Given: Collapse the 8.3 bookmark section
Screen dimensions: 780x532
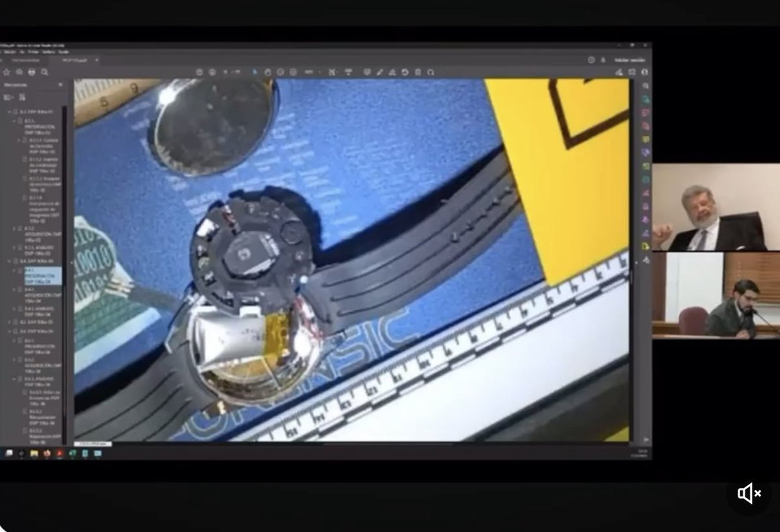Looking at the screenshot, I should (9, 113).
